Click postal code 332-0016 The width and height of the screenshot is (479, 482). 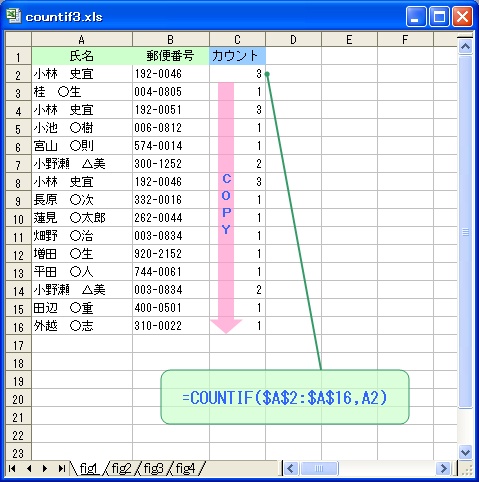(x=171, y=200)
